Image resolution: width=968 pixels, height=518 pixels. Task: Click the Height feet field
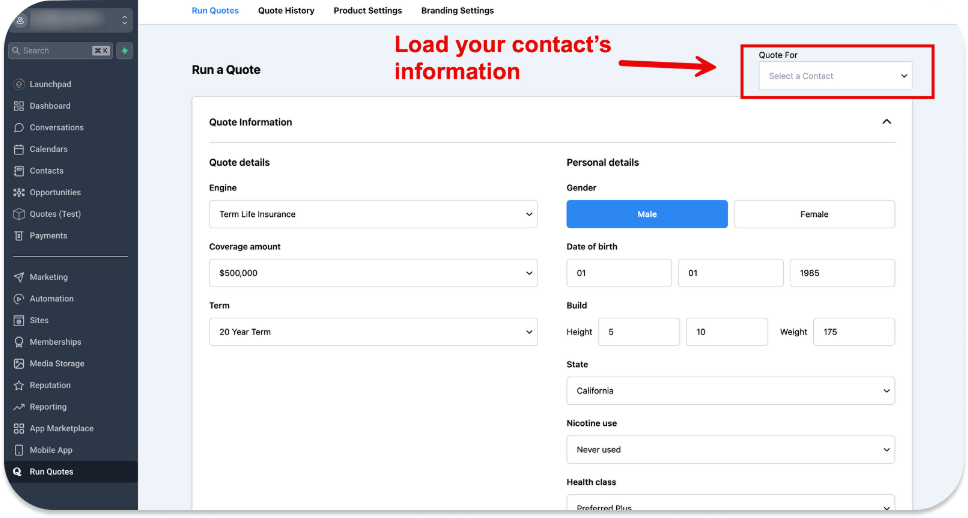(x=639, y=332)
